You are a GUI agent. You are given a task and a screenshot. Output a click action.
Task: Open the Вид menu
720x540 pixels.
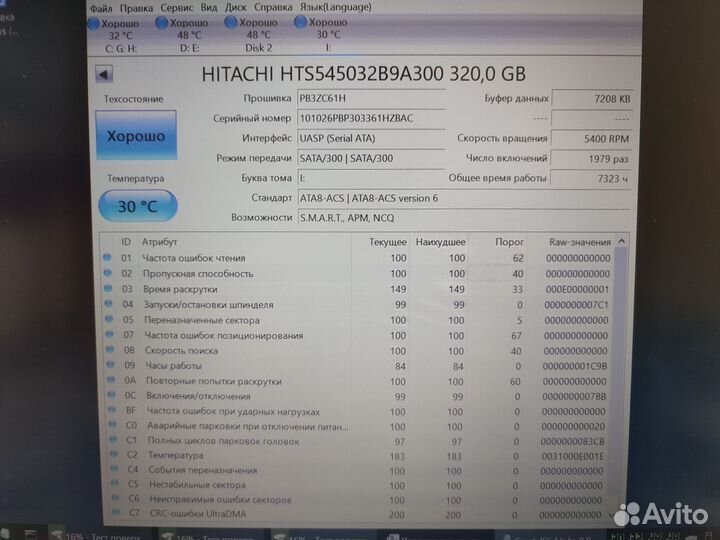click(209, 8)
